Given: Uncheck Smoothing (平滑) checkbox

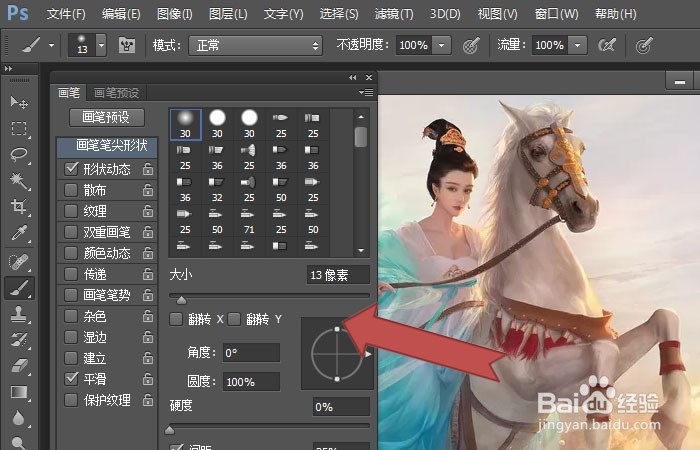Looking at the screenshot, I should click(71, 379).
